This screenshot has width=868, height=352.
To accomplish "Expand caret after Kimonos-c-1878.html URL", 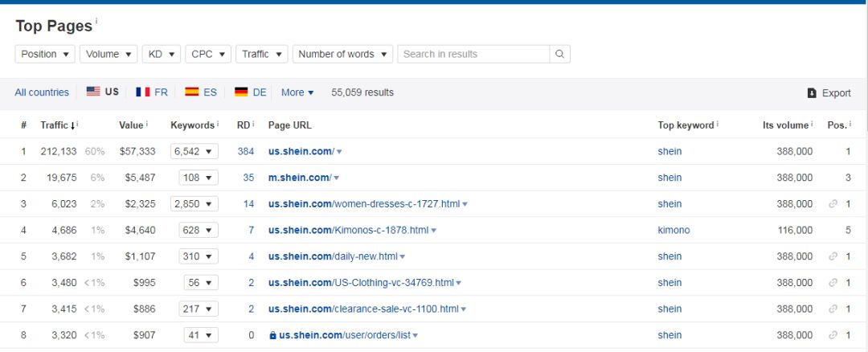I will pos(433,230).
